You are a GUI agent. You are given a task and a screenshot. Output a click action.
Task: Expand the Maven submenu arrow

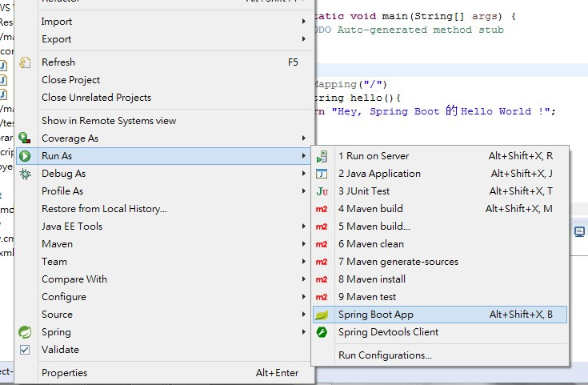tap(304, 244)
